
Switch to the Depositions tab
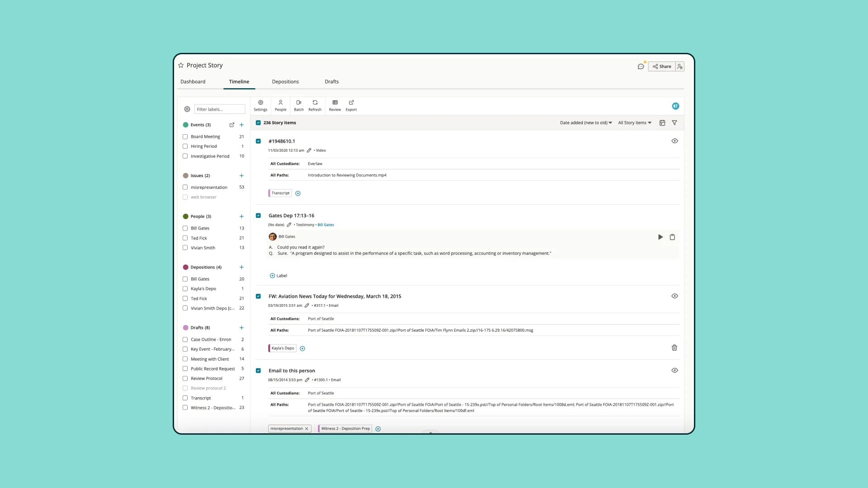285,82
